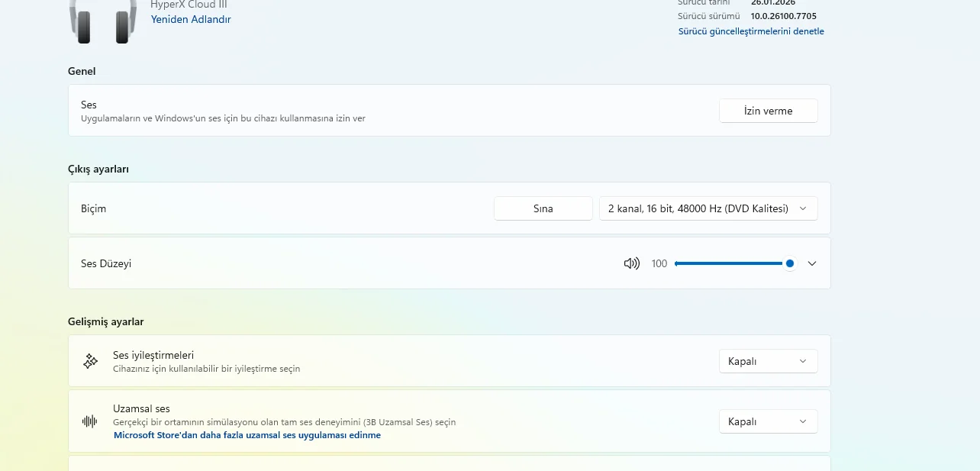Click the Ses Düzeyi volume slider track
The width and height of the screenshot is (980, 471).
point(734,263)
